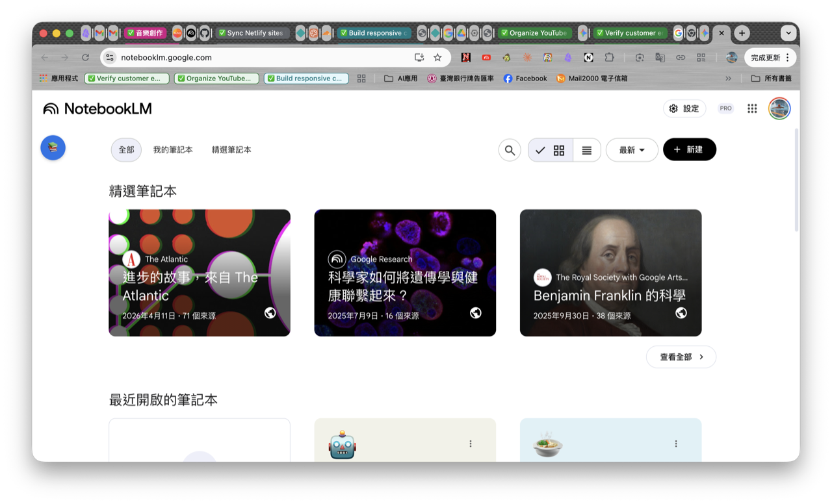The width and height of the screenshot is (832, 504).
Task: Create a new notebook with 新建
Action: point(690,149)
